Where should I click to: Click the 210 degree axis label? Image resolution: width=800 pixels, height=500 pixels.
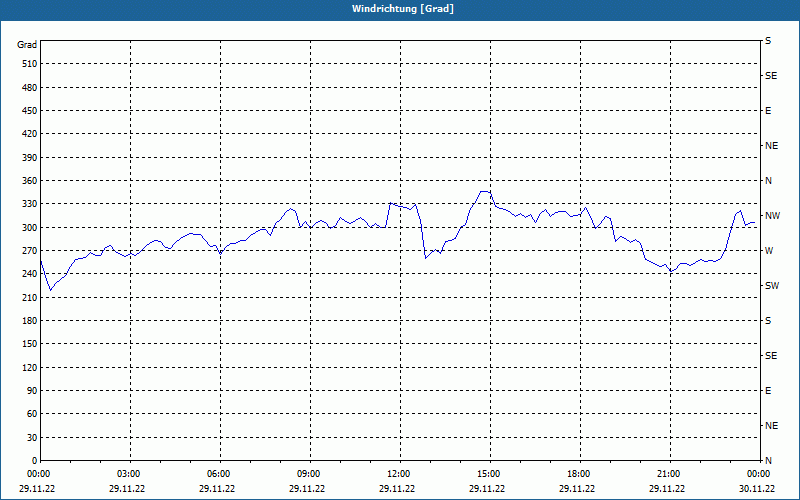pos(30,297)
